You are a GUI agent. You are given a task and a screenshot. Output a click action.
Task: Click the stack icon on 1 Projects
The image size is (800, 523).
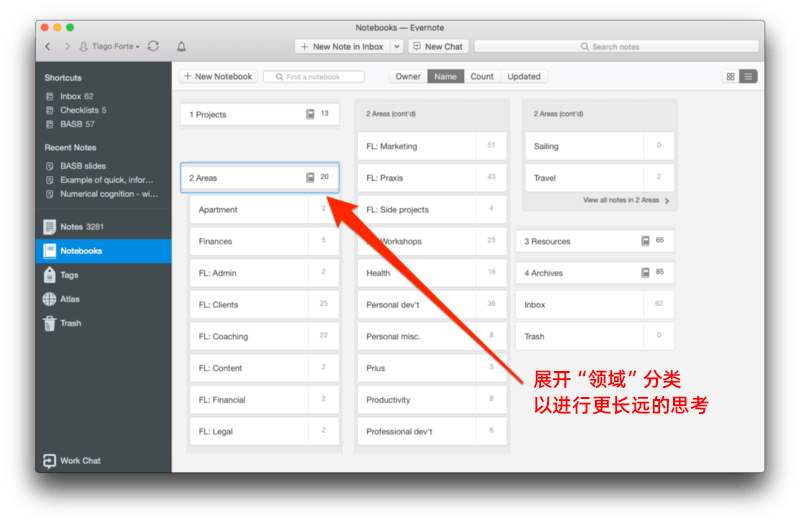click(x=310, y=114)
